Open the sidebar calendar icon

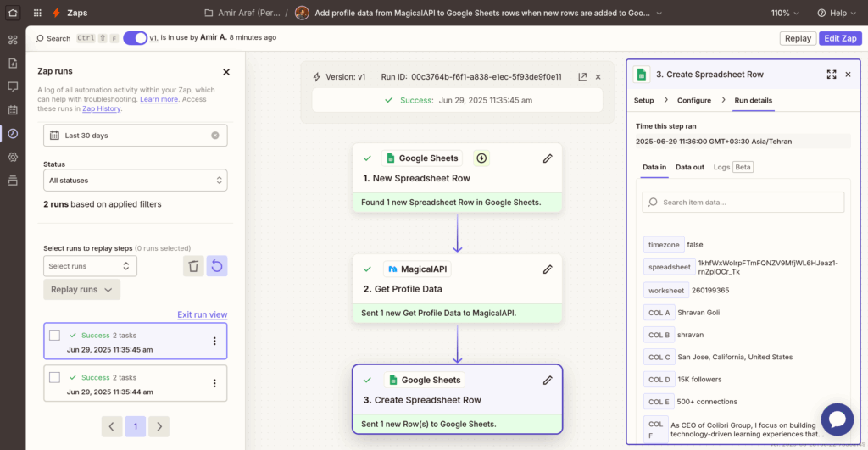(13, 109)
